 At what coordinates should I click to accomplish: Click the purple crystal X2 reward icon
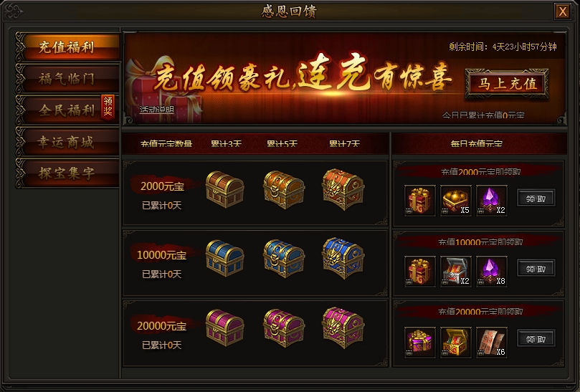[492, 201]
